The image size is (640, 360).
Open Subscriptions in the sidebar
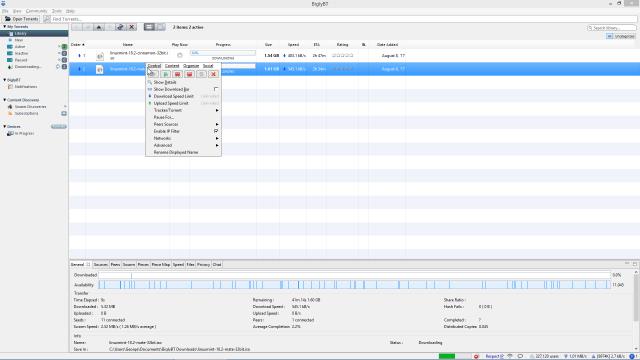point(27,113)
